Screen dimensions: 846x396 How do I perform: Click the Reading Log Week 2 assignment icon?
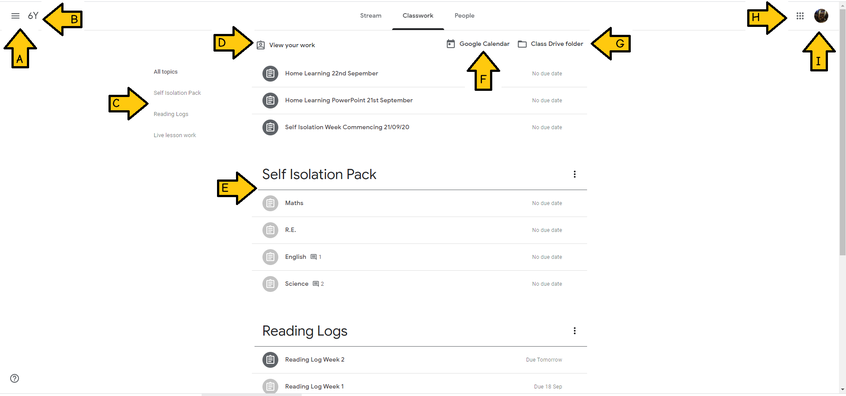(270, 360)
